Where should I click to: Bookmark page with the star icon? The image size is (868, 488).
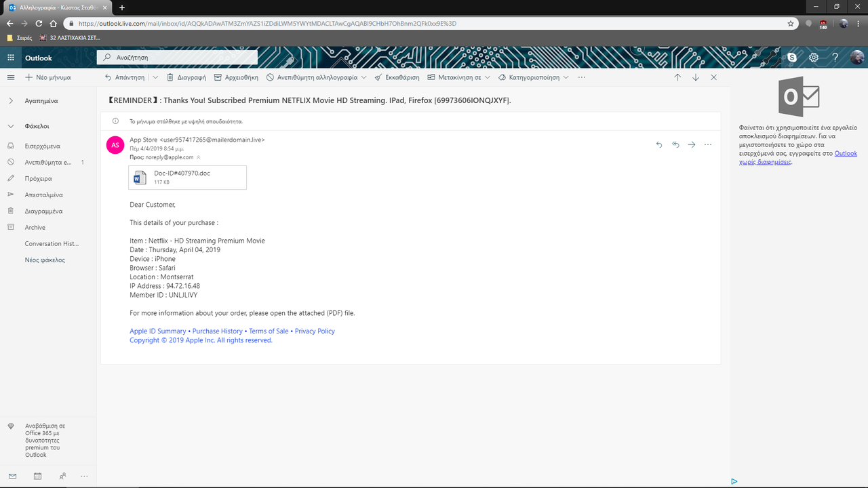[x=791, y=23]
